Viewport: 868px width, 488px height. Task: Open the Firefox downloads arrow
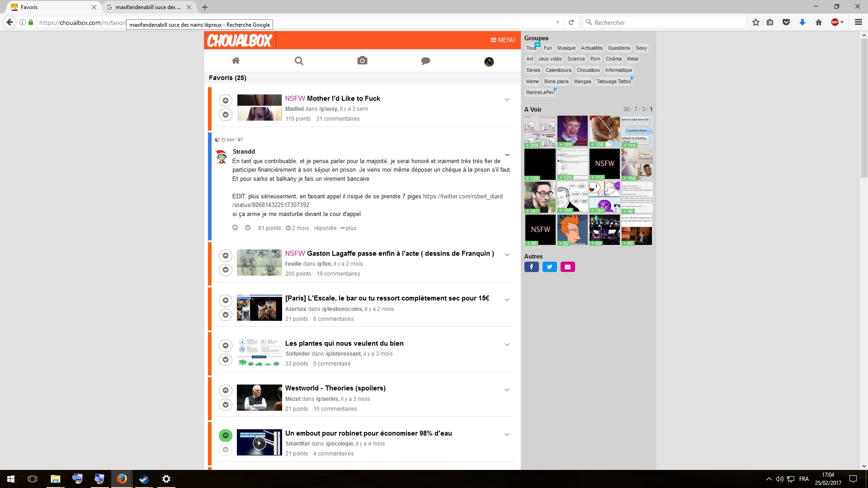pyautogui.click(x=802, y=22)
